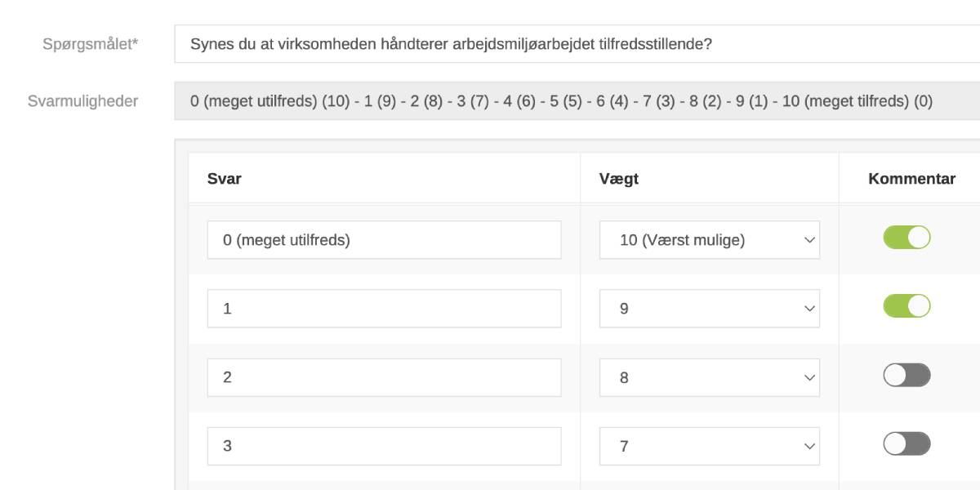
Task: Turn off comment toggle for answer 1
Action: tap(906, 306)
